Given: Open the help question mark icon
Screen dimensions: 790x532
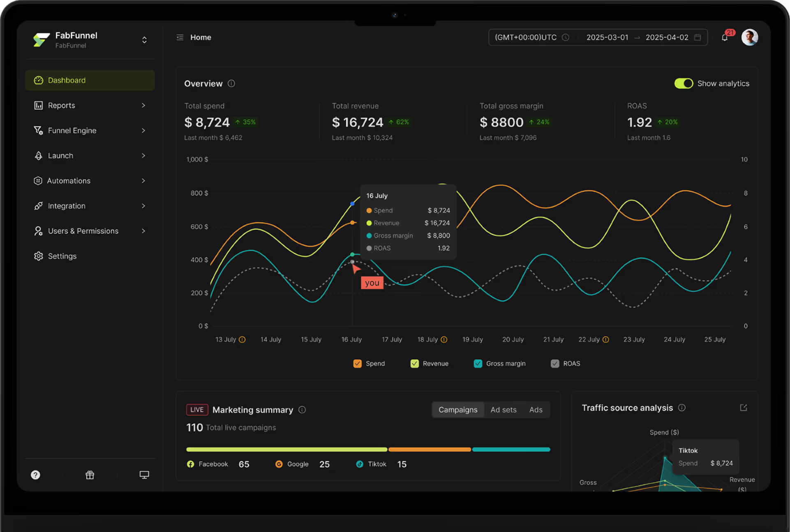Looking at the screenshot, I should (x=36, y=475).
